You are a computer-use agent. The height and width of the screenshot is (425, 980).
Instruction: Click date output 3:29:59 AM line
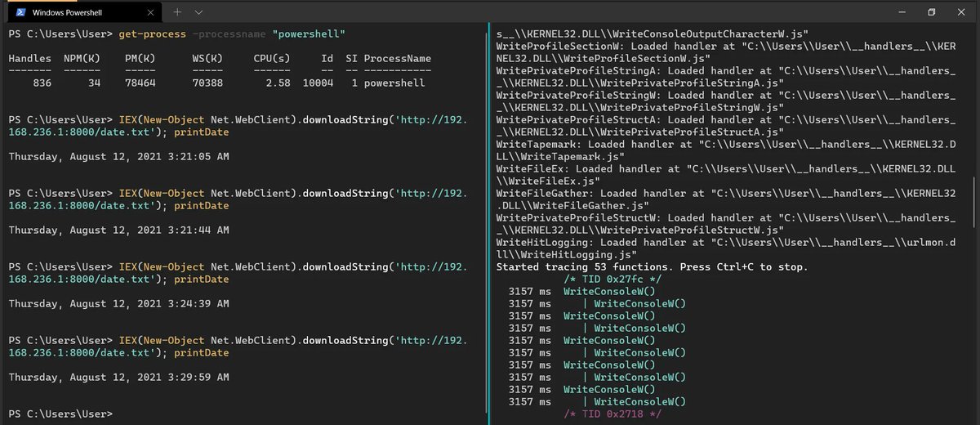pyautogui.click(x=118, y=378)
